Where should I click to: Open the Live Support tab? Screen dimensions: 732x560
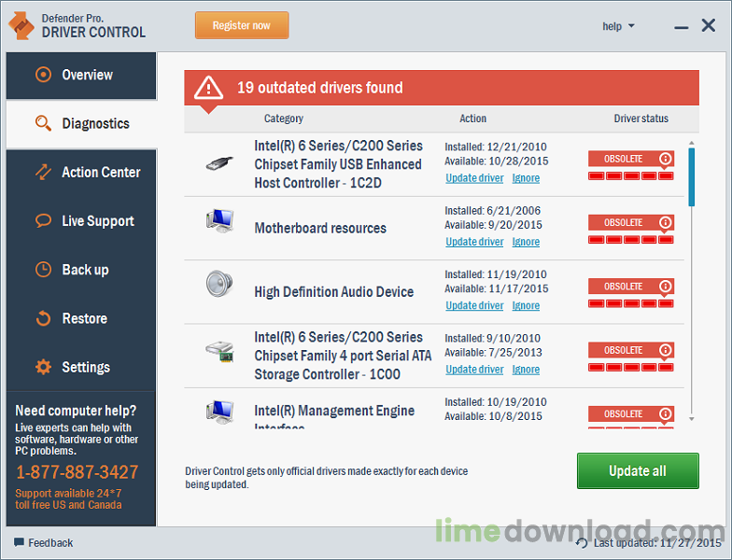tap(81, 220)
